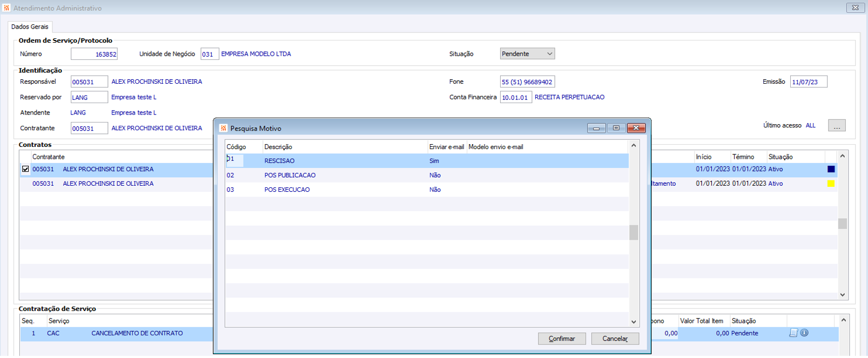Click the Número field 163852
Viewport: 868px width, 358px height.
(94, 54)
